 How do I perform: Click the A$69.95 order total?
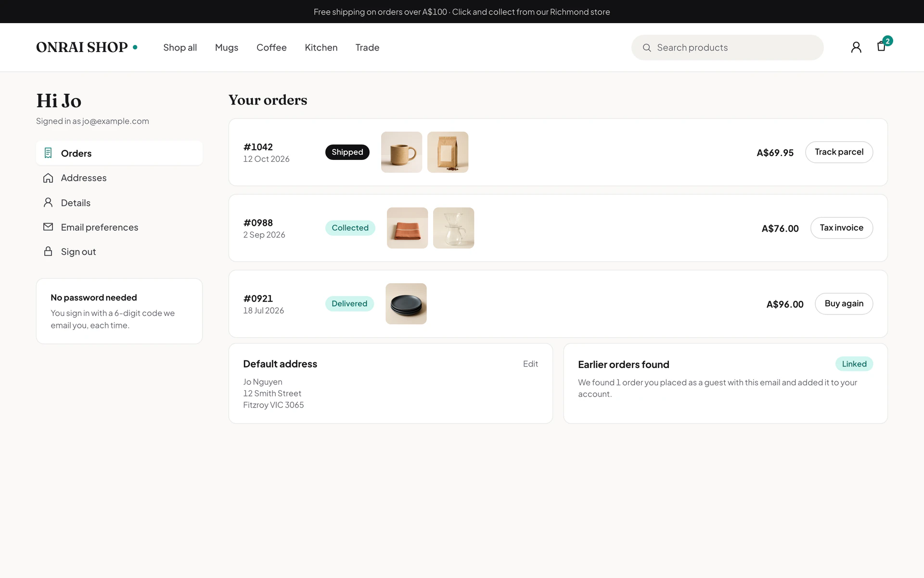(775, 153)
